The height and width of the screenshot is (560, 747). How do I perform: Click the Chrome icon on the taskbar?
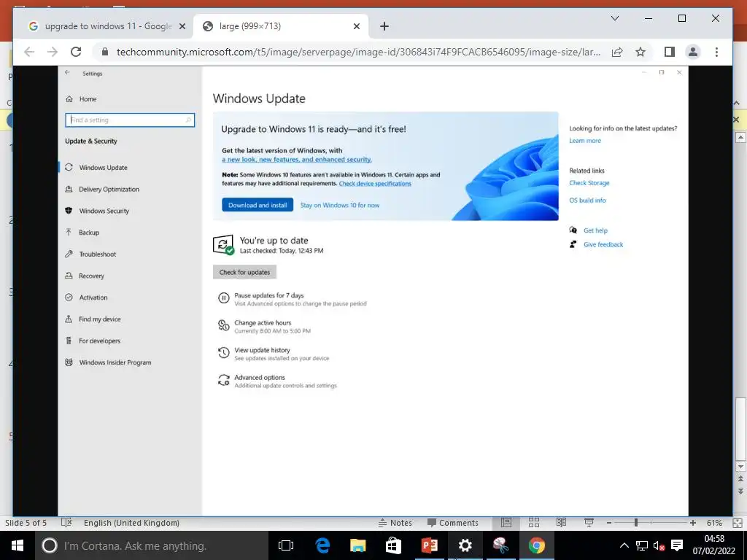click(536, 545)
